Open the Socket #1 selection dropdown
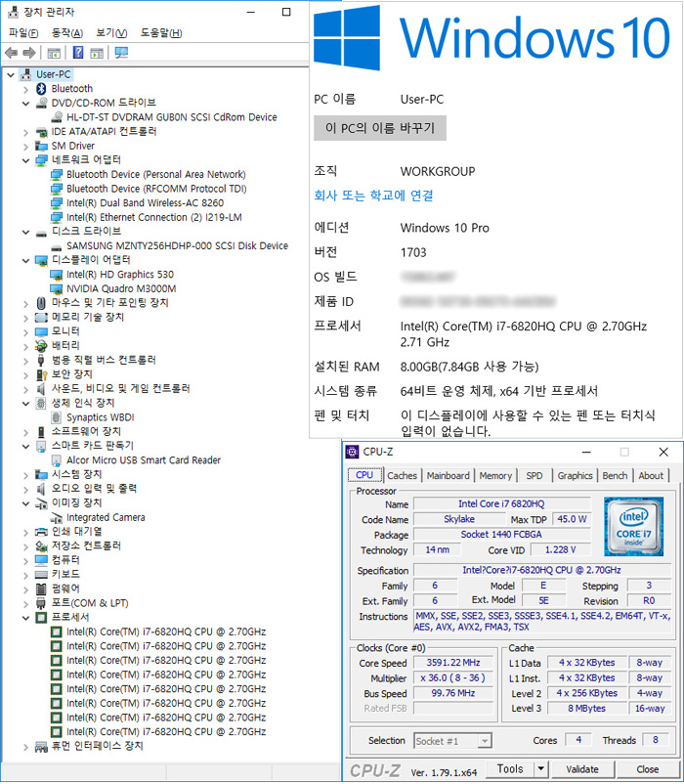 point(484,741)
